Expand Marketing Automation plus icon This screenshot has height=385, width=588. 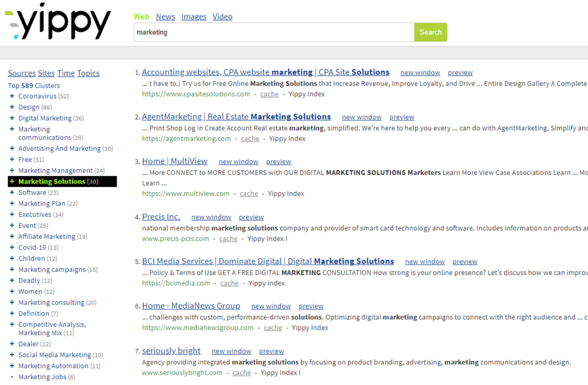pos(12,365)
